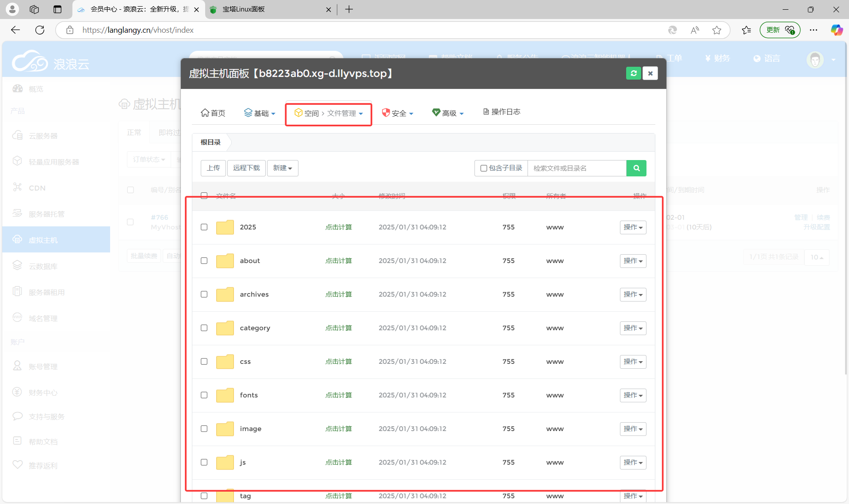Click the green search magnifier button

point(636,168)
